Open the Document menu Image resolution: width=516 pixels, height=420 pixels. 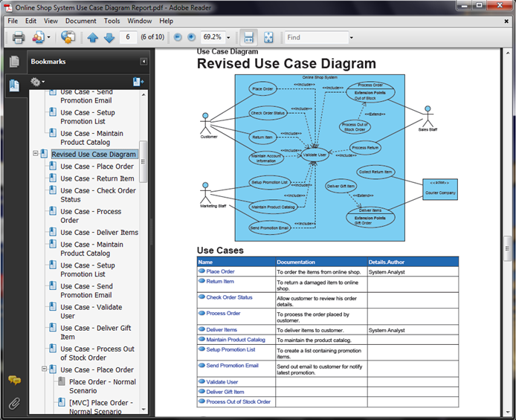pyautogui.click(x=80, y=21)
